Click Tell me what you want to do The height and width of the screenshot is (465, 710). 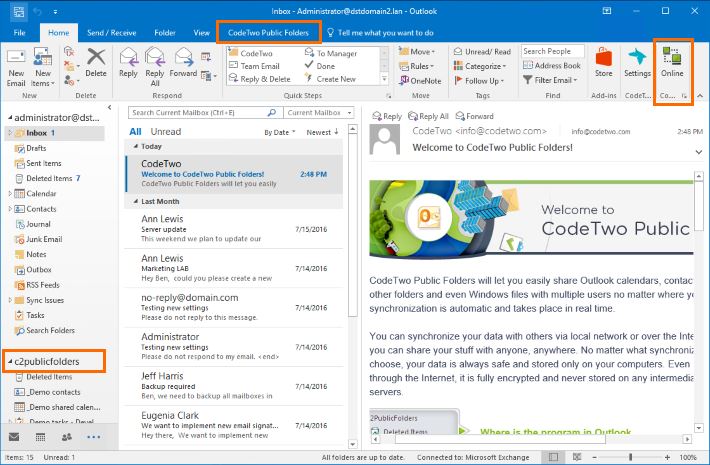pyautogui.click(x=380, y=33)
